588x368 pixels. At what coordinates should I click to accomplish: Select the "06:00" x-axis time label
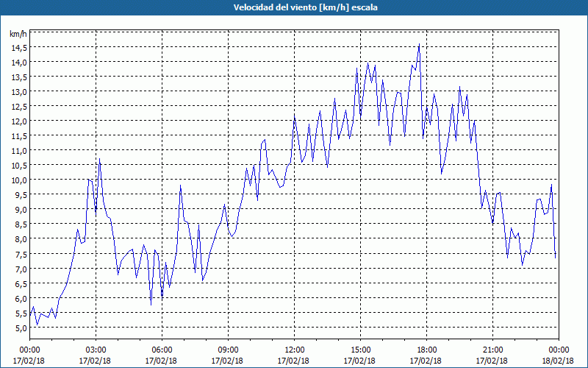(x=162, y=350)
